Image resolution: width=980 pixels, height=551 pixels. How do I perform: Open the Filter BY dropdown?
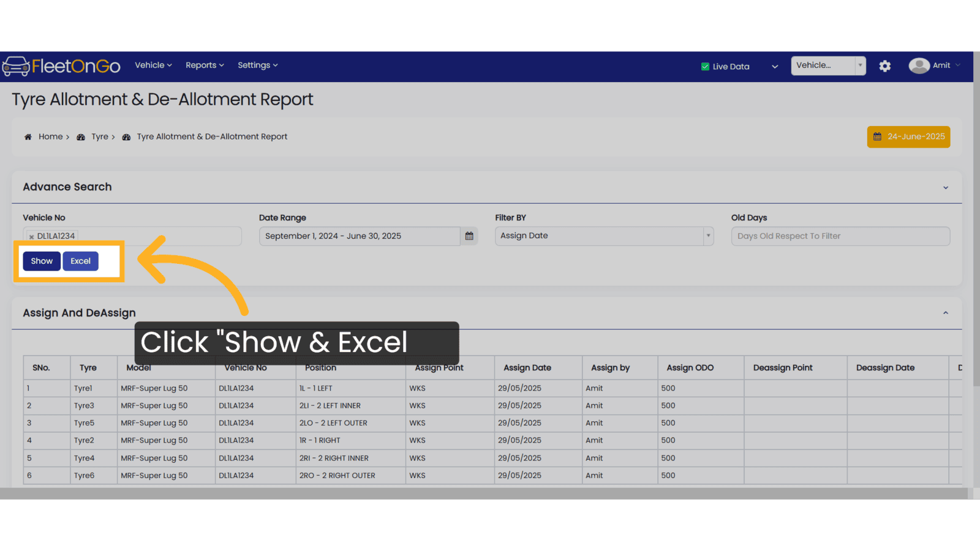604,236
